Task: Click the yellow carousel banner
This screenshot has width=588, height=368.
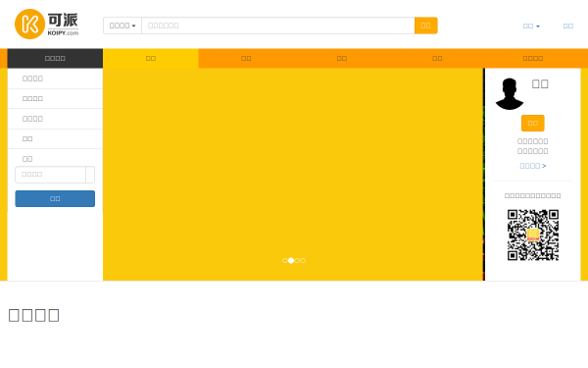Action: (293, 175)
